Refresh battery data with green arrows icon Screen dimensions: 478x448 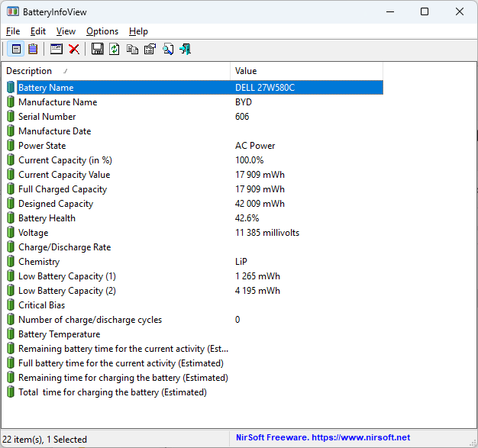click(115, 49)
